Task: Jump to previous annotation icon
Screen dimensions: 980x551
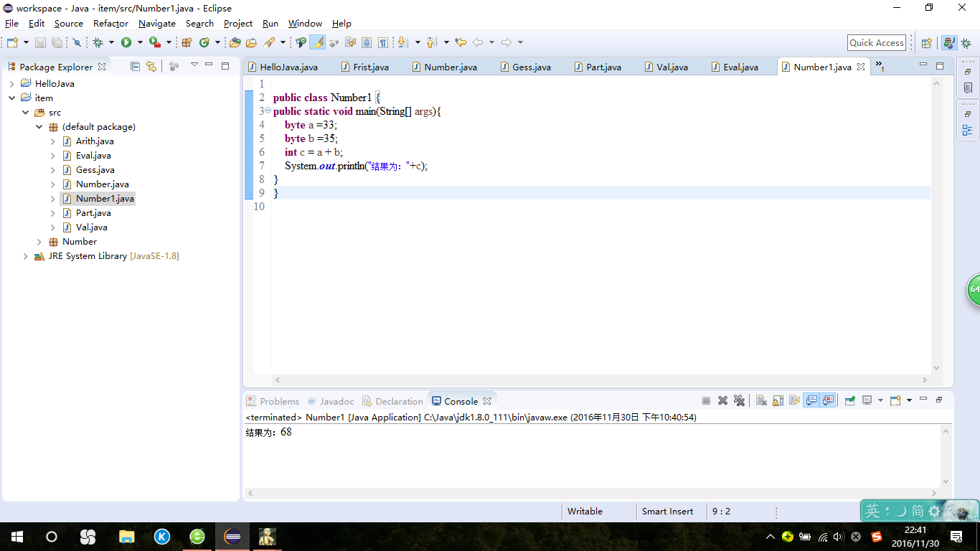Action: pos(430,42)
